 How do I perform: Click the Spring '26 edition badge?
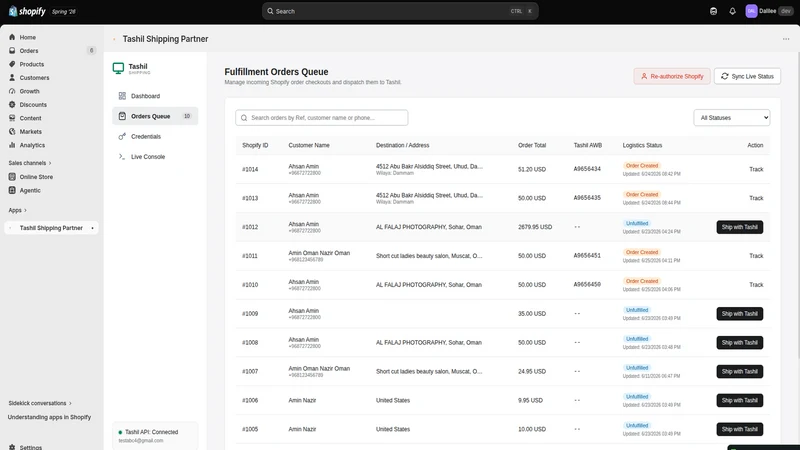(x=64, y=11)
